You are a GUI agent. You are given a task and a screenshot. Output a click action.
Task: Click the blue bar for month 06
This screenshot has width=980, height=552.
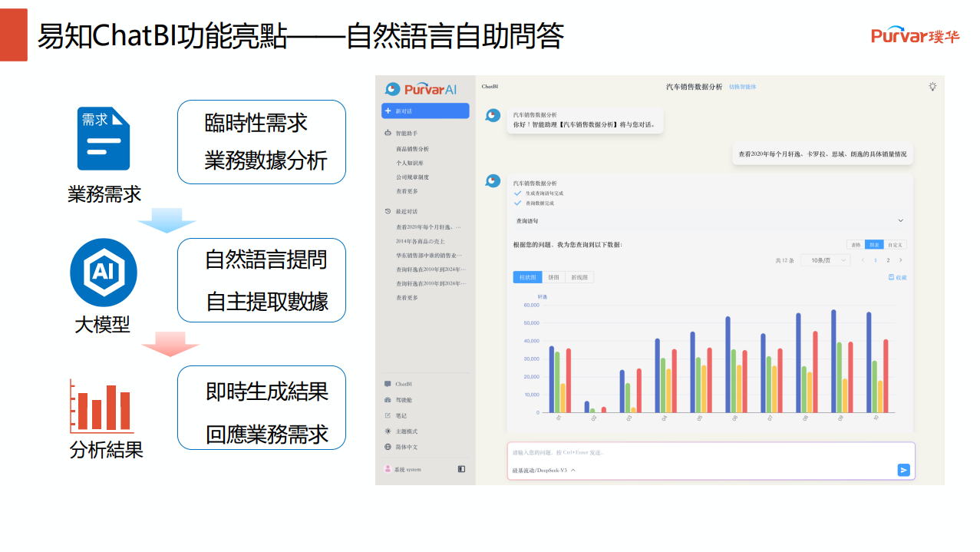point(728,365)
